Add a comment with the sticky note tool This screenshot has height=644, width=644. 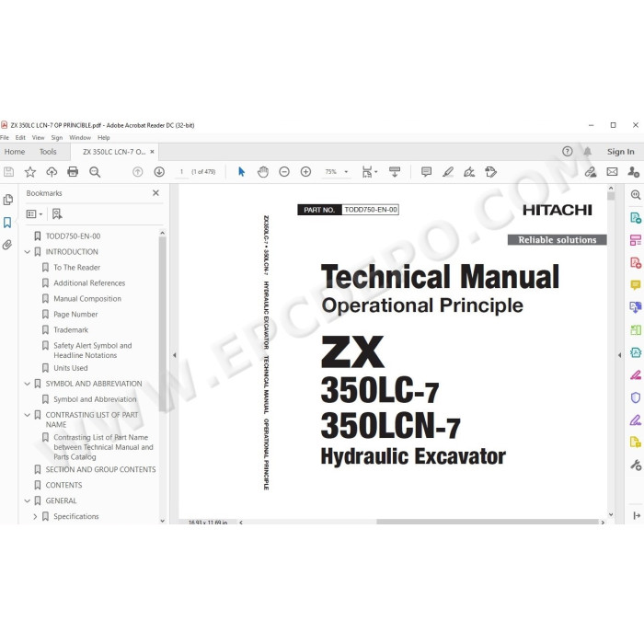coord(426,172)
